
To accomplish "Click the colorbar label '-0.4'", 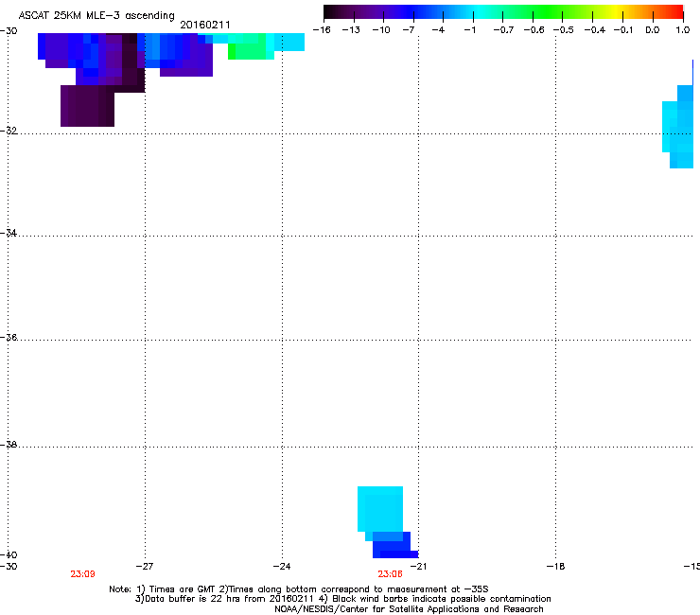I will tap(595, 30).
